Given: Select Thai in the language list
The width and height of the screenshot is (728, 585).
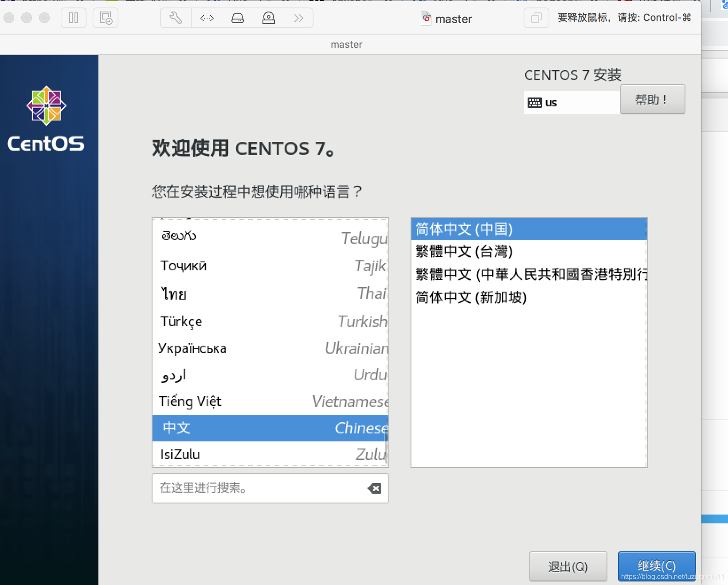Looking at the screenshot, I should (x=270, y=293).
